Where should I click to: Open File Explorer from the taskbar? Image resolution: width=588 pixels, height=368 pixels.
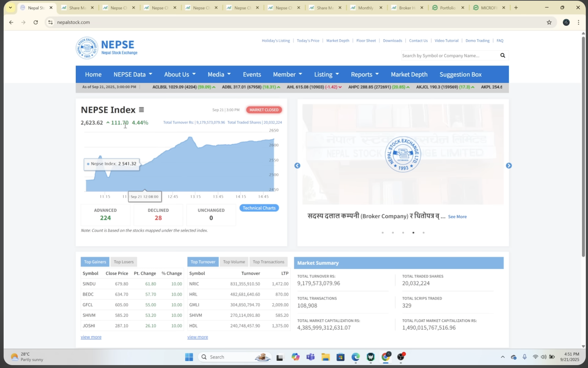coord(325,357)
